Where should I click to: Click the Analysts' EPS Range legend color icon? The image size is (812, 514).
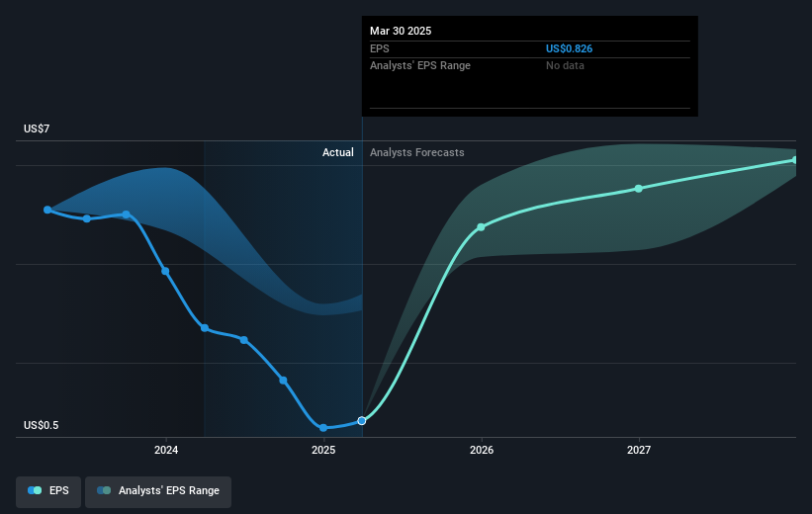coord(104,490)
